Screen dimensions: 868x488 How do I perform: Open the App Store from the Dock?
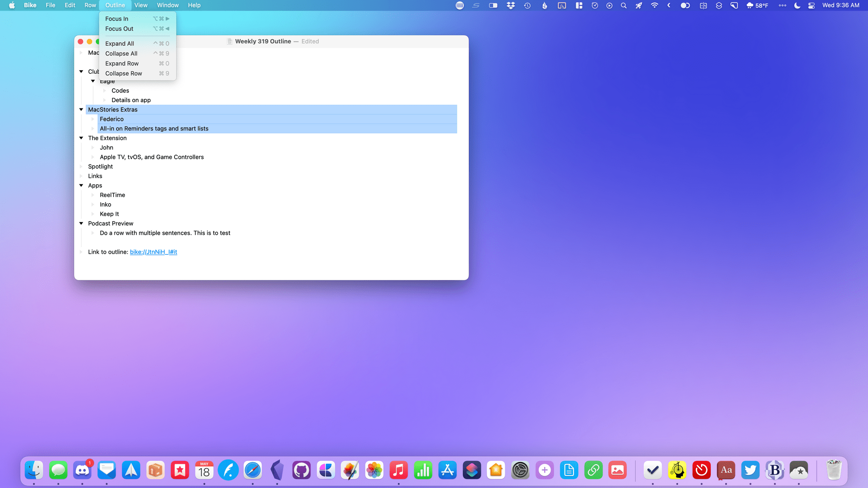[x=448, y=470]
